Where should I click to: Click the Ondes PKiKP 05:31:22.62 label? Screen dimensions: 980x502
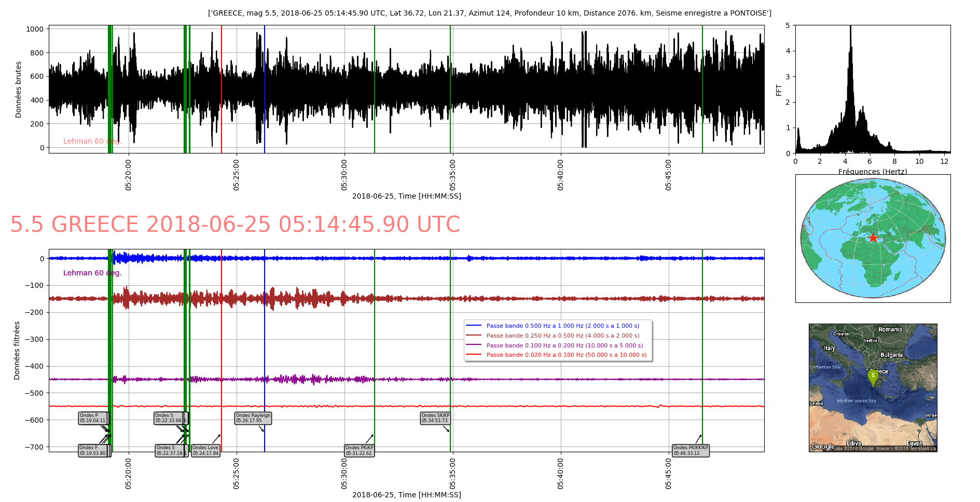pyautogui.click(x=359, y=450)
